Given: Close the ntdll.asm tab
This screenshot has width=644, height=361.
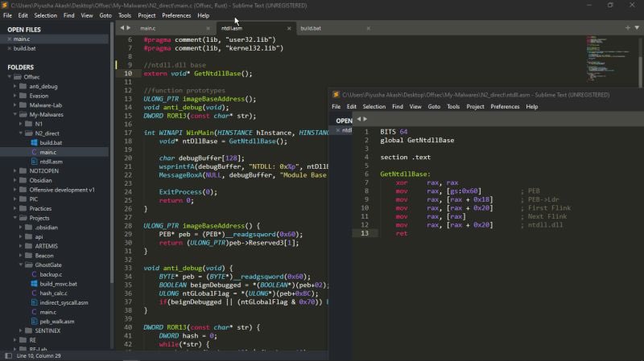Looking at the screenshot, I should [289, 28].
